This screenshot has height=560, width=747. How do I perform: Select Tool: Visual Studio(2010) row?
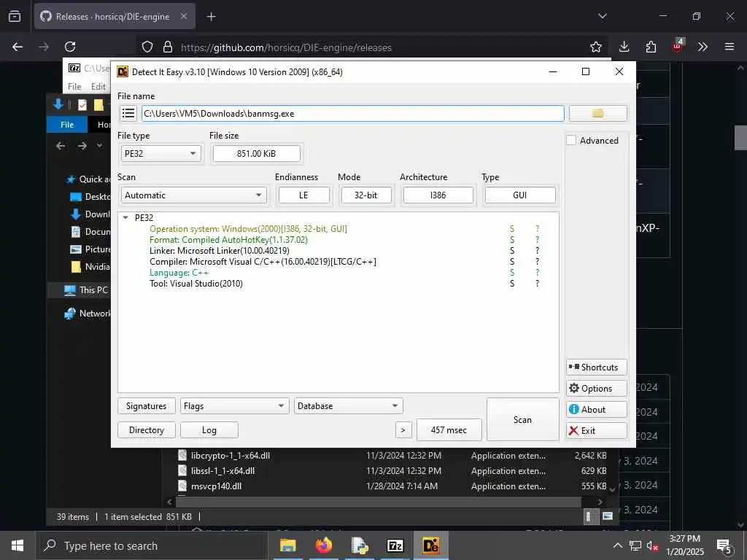point(196,284)
